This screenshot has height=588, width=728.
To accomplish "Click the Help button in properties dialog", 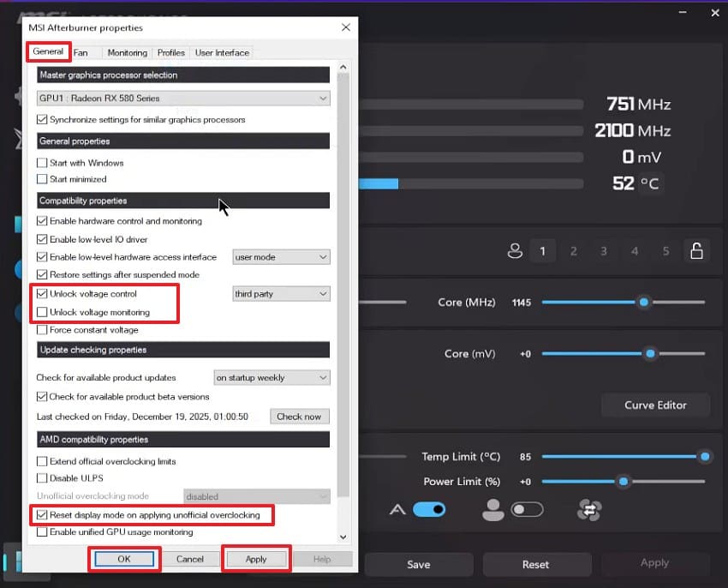I will pos(322,559).
